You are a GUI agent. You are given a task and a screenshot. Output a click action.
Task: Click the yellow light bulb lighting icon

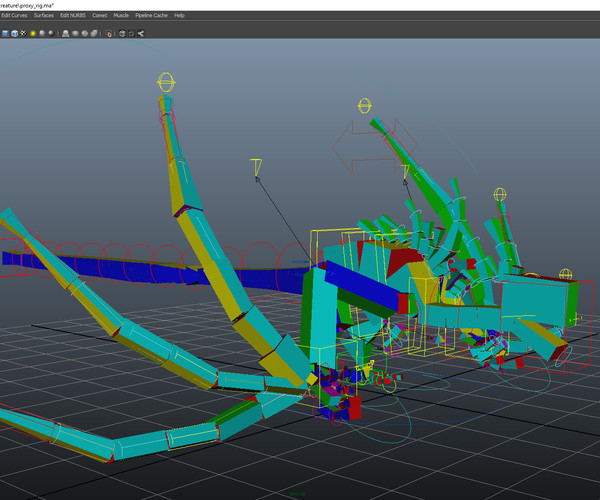32,33
